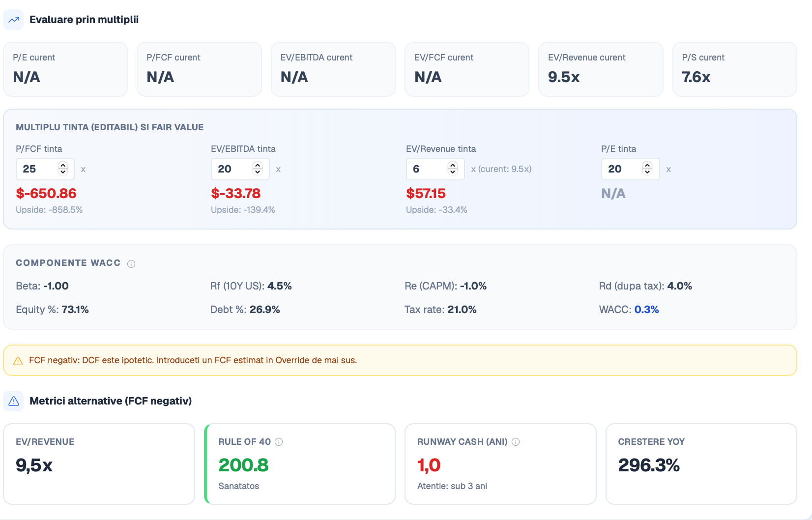Click the trending chart icon beside Evaluare prin multiplii
This screenshot has height=520, width=812.
[x=14, y=20]
